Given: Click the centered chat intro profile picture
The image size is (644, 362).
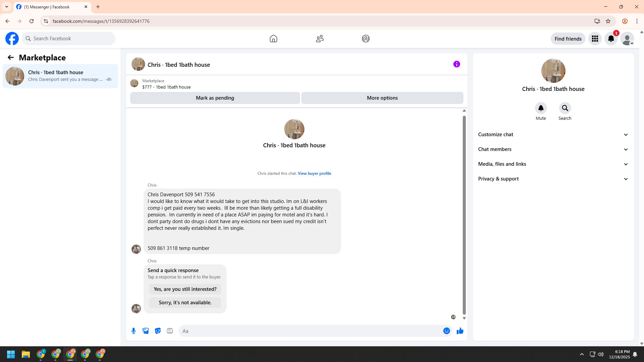Looking at the screenshot, I should tap(294, 129).
